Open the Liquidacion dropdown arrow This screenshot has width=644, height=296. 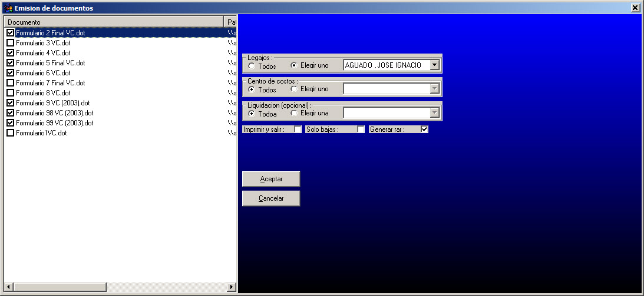point(435,112)
